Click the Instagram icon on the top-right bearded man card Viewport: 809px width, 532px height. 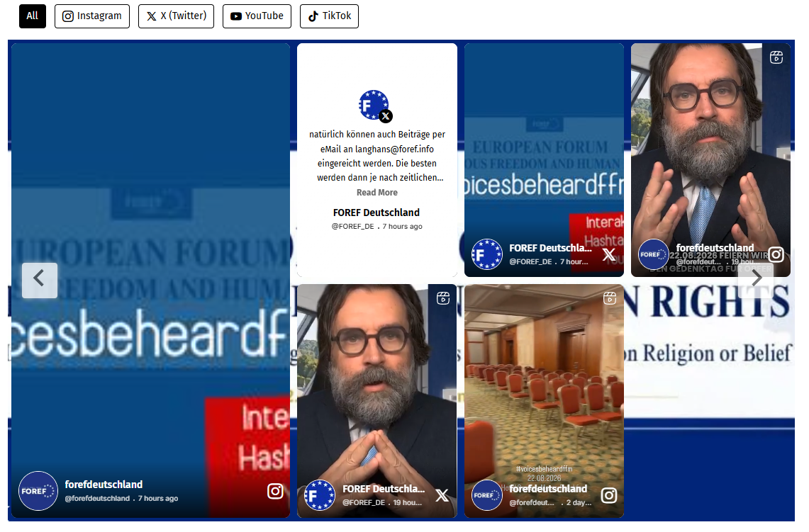[776, 254]
